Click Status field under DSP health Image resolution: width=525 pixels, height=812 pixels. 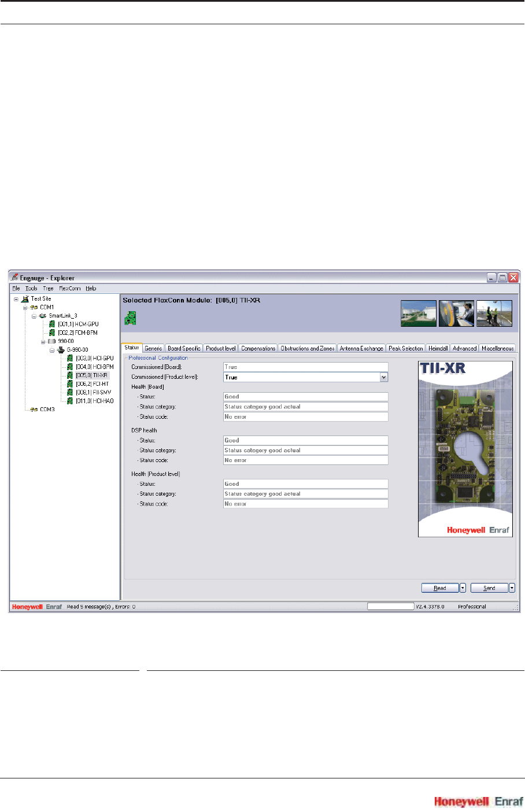coord(306,440)
